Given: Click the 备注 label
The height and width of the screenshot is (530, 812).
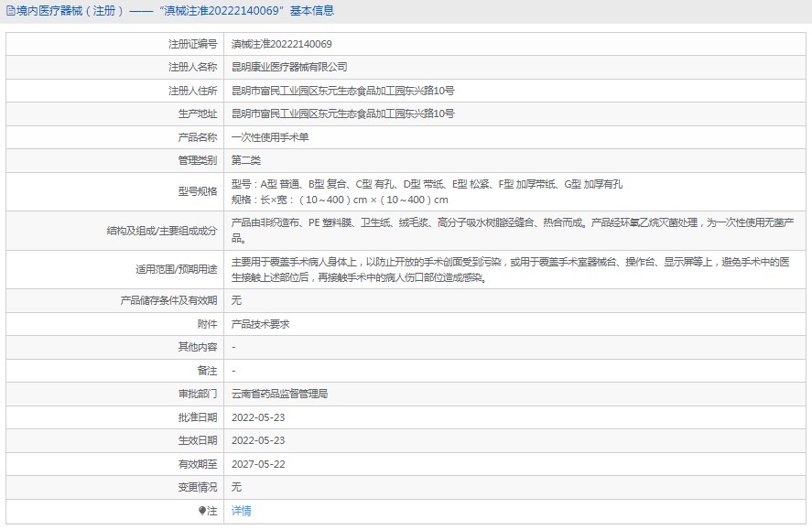Looking at the screenshot, I should coord(207,371).
